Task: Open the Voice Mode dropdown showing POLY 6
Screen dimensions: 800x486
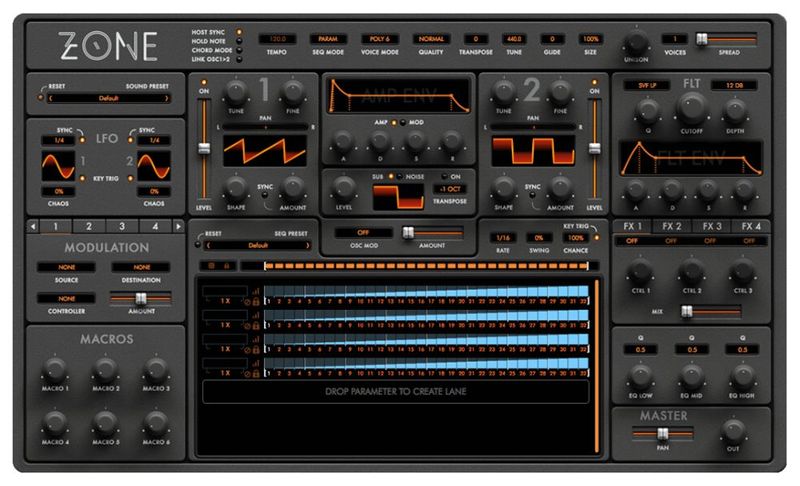Action: pyautogui.click(x=377, y=38)
